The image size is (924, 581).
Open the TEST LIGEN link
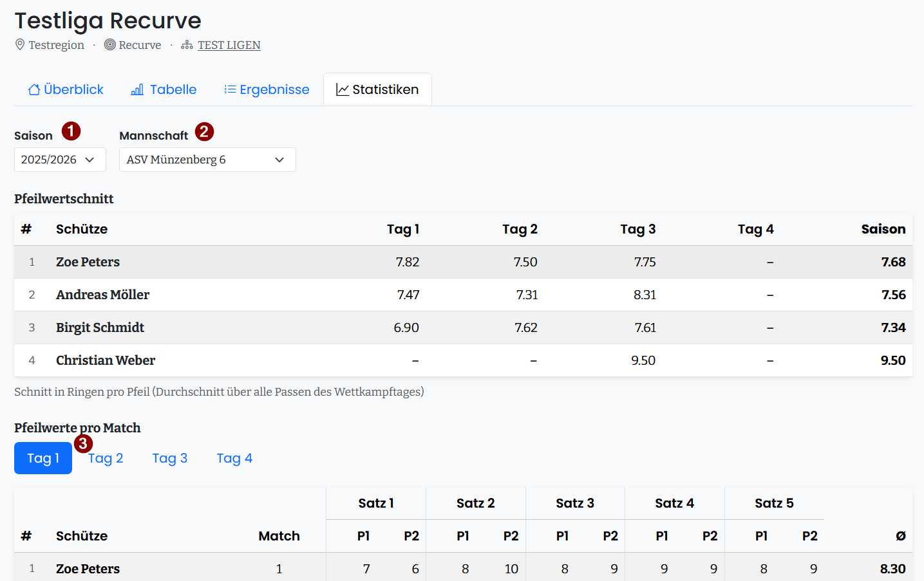tap(229, 45)
